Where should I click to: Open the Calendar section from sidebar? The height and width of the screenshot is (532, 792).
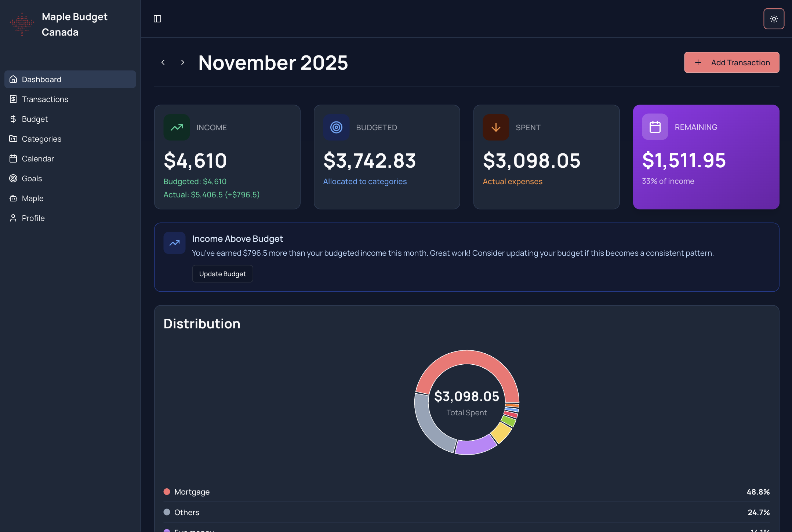point(38,158)
